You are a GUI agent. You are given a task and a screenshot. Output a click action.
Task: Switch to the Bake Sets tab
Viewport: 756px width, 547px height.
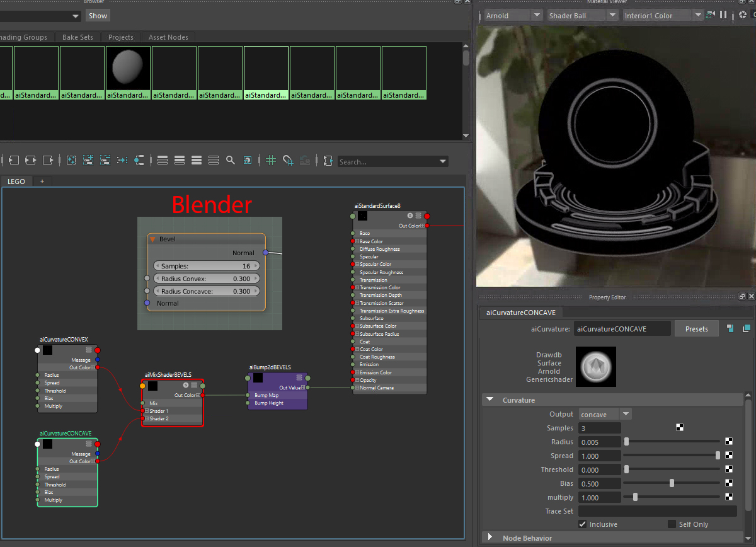coord(78,37)
